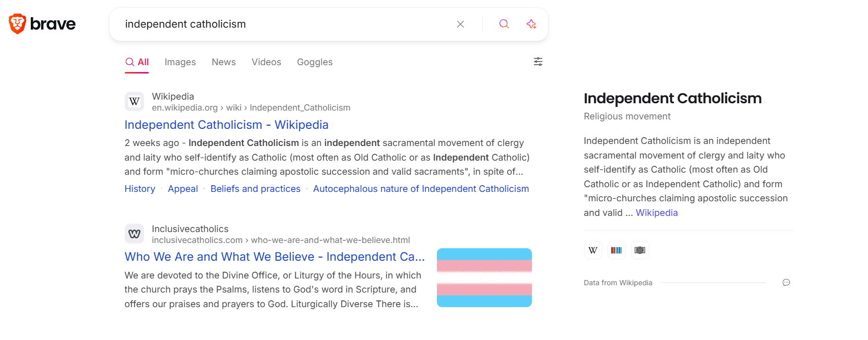
Task: Open Beliefs and practices sublink
Action: [x=255, y=189]
